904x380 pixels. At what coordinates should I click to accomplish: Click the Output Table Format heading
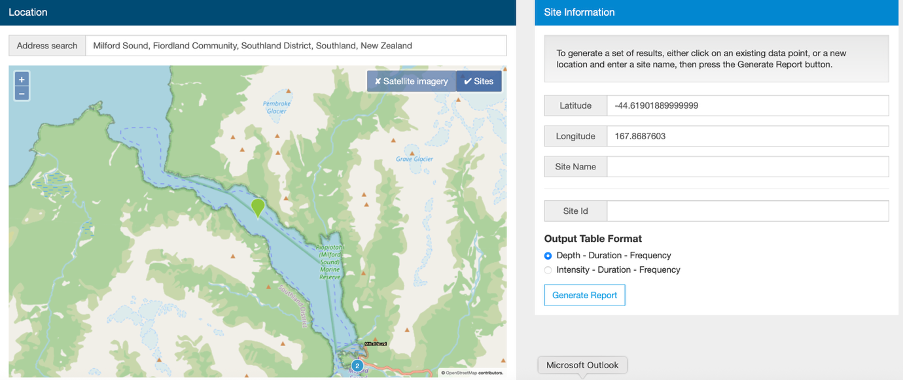(x=593, y=239)
